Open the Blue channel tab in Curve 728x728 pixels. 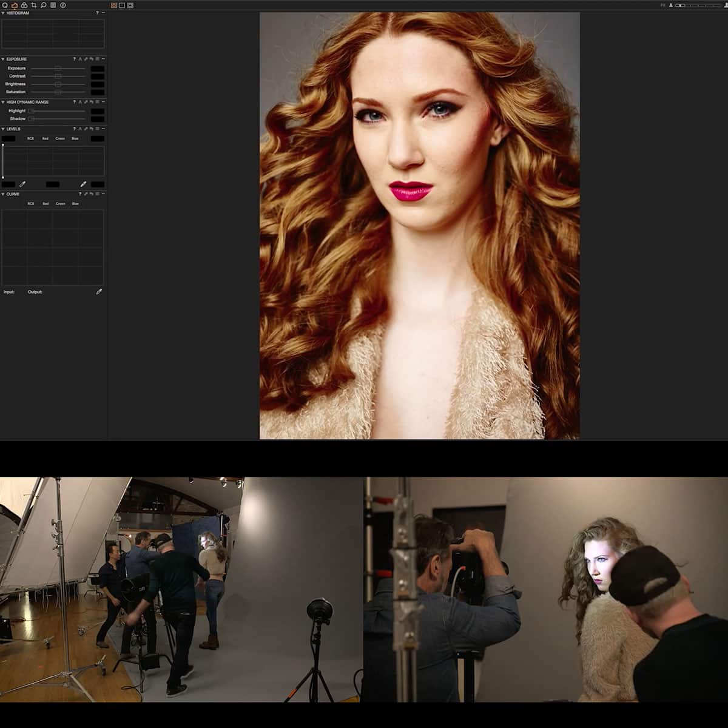click(x=75, y=204)
